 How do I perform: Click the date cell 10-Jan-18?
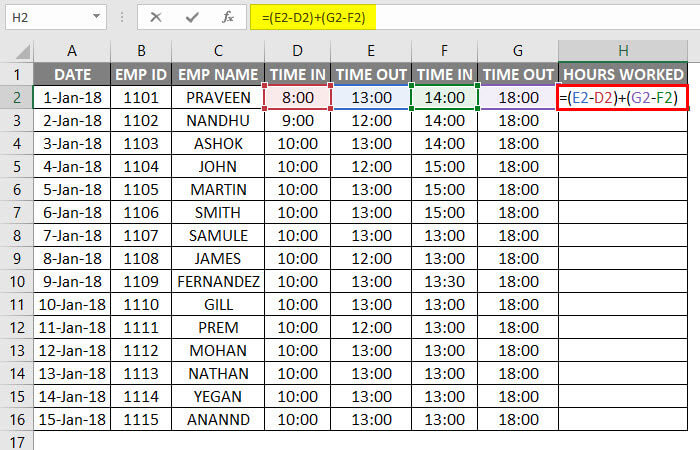[72, 304]
